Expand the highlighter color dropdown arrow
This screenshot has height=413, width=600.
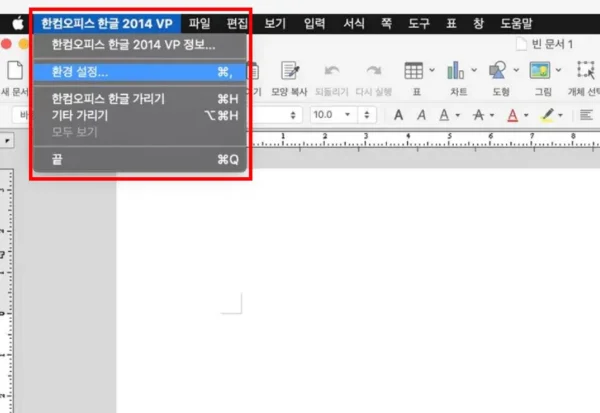point(561,115)
